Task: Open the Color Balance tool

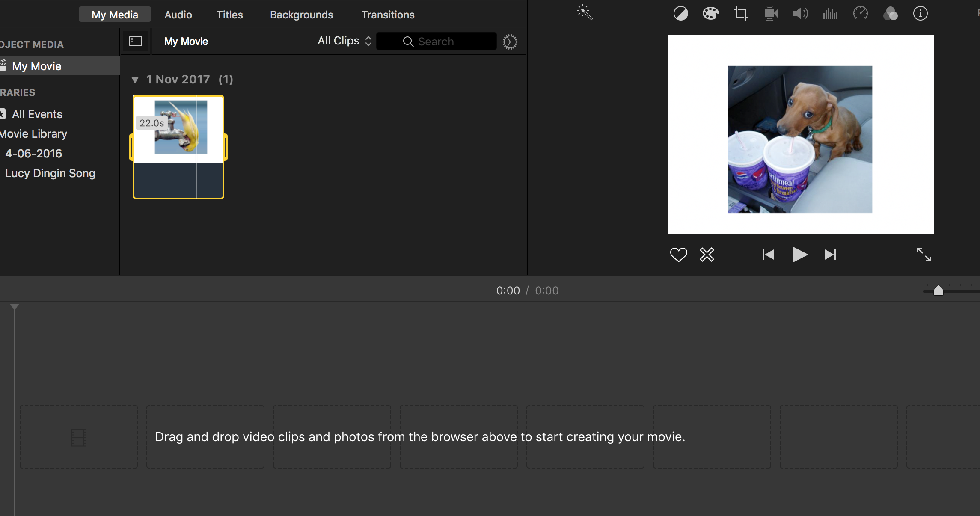Action: click(680, 14)
